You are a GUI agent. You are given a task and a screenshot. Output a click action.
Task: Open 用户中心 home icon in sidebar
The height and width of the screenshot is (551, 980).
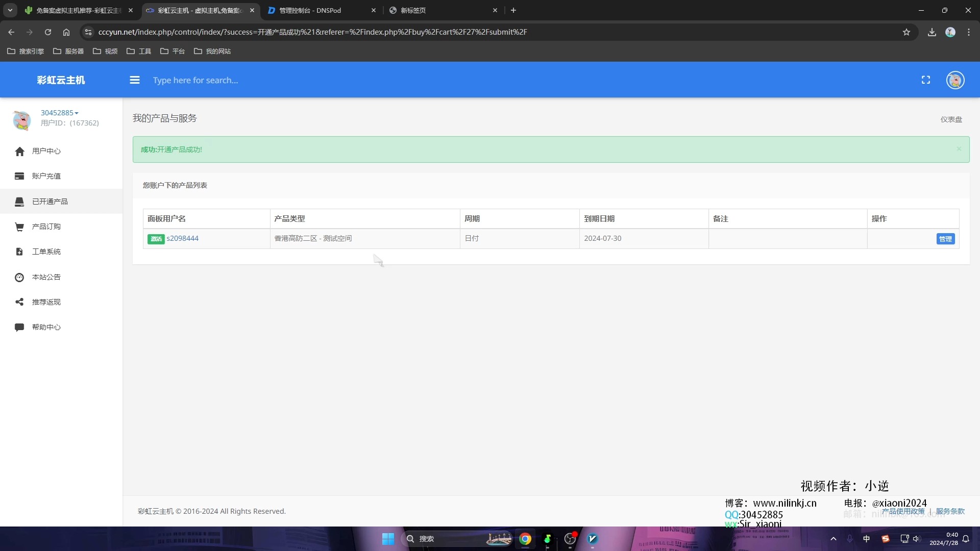19,152
